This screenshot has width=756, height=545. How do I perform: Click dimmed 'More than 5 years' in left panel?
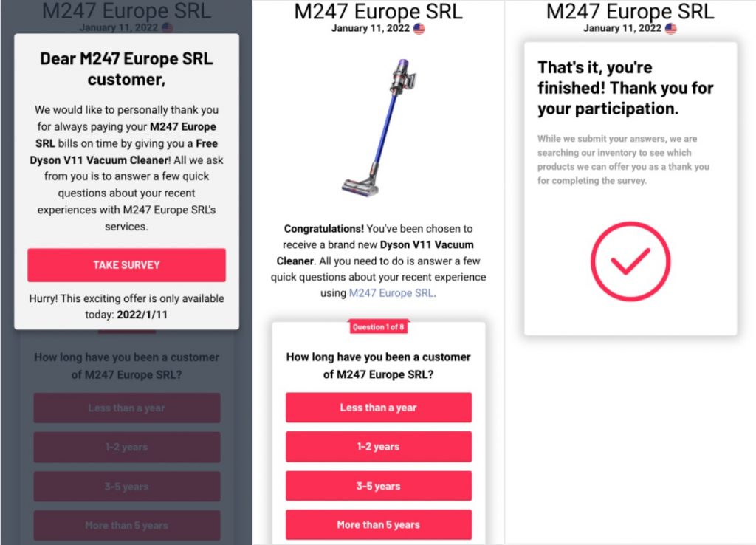126,526
